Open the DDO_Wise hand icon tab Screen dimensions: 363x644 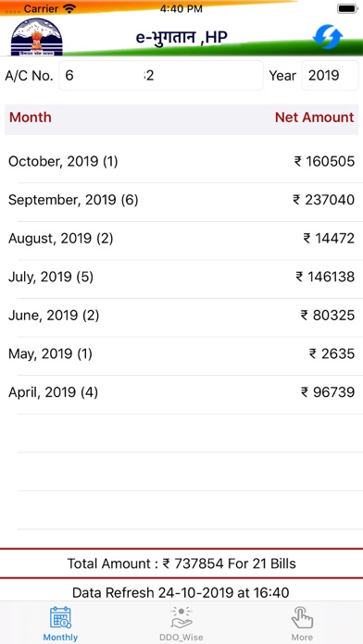coord(181,617)
